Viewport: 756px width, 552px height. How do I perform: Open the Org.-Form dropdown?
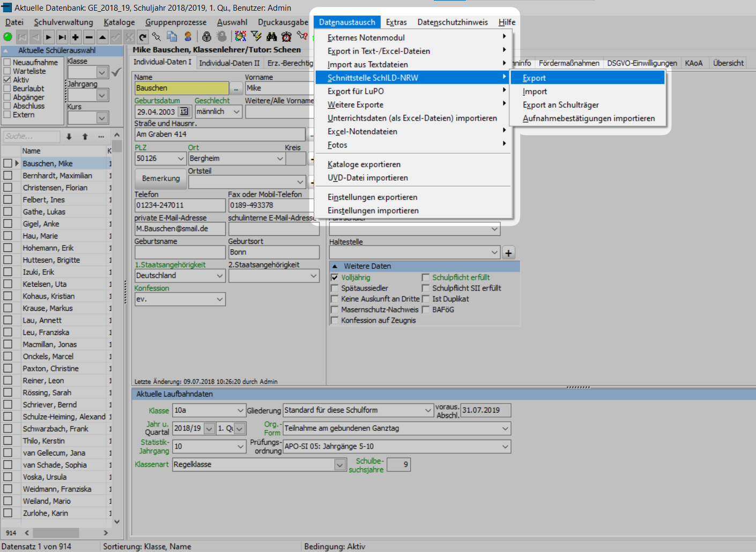pyautogui.click(x=504, y=428)
